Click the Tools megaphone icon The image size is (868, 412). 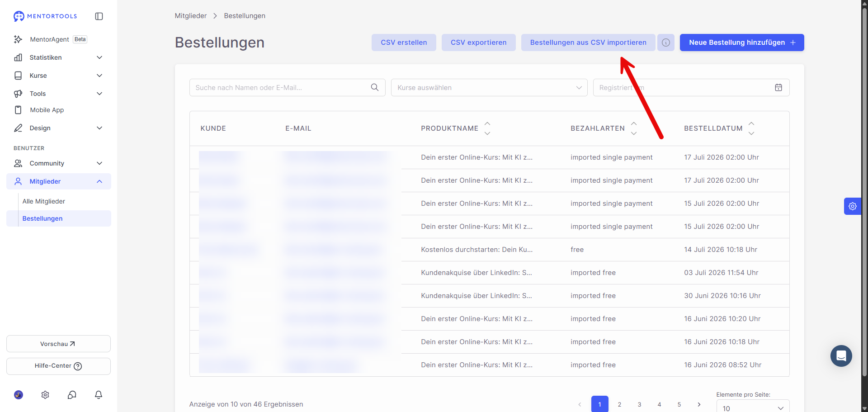tap(18, 94)
